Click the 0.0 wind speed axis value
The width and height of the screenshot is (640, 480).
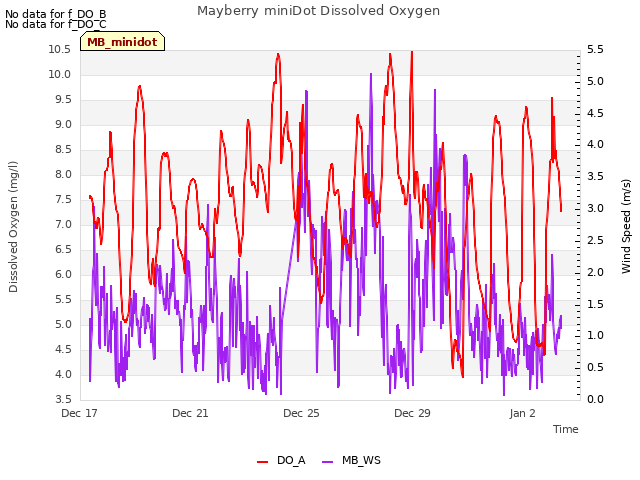(x=595, y=399)
